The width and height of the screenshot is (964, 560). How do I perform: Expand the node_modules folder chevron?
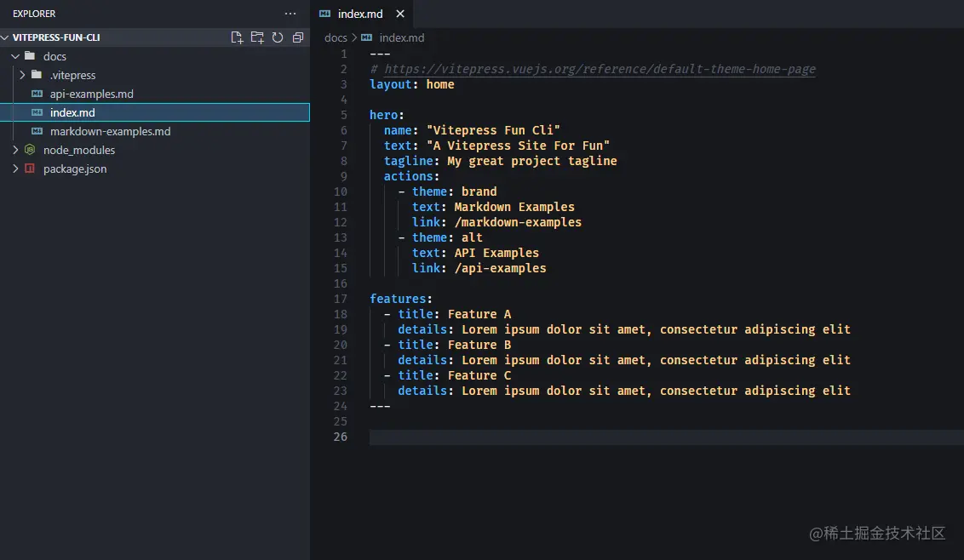[15, 150]
